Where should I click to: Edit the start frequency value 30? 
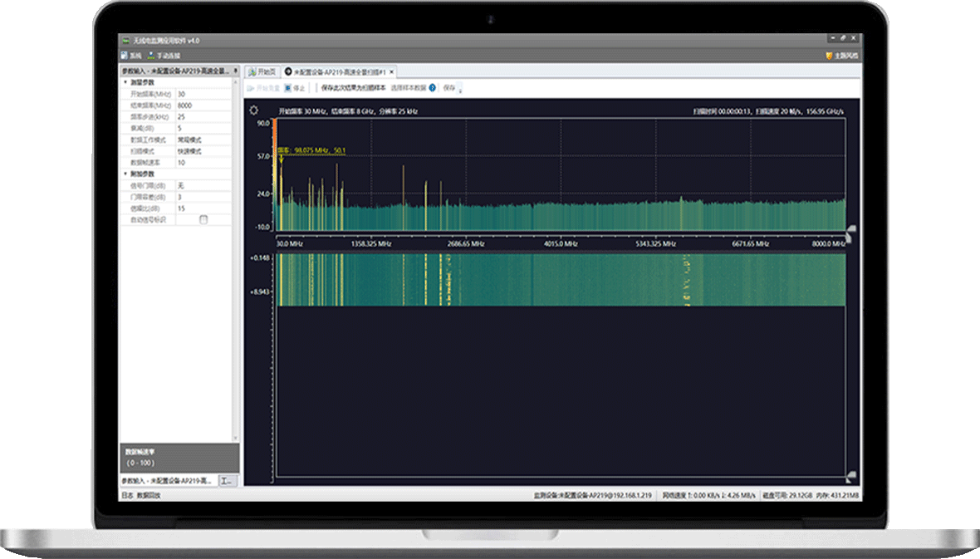(x=203, y=94)
